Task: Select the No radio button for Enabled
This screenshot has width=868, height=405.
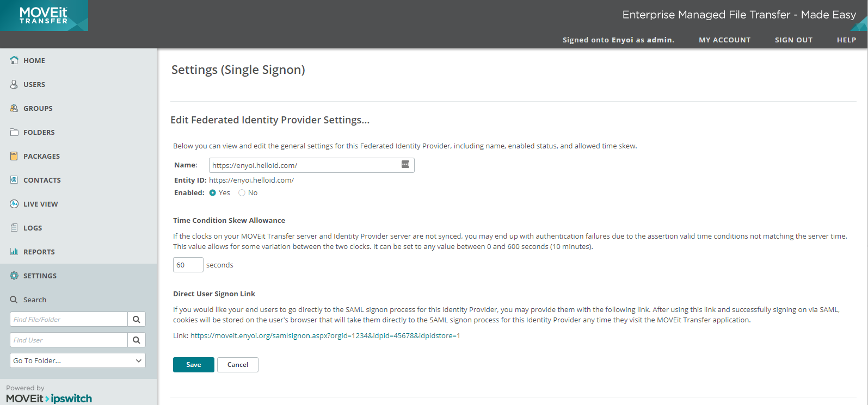Action: pyautogui.click(x=242, y=193)
